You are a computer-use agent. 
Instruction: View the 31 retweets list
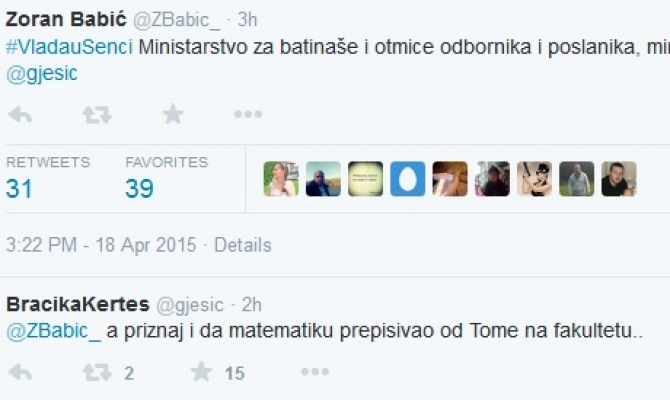tap(20, 188)
